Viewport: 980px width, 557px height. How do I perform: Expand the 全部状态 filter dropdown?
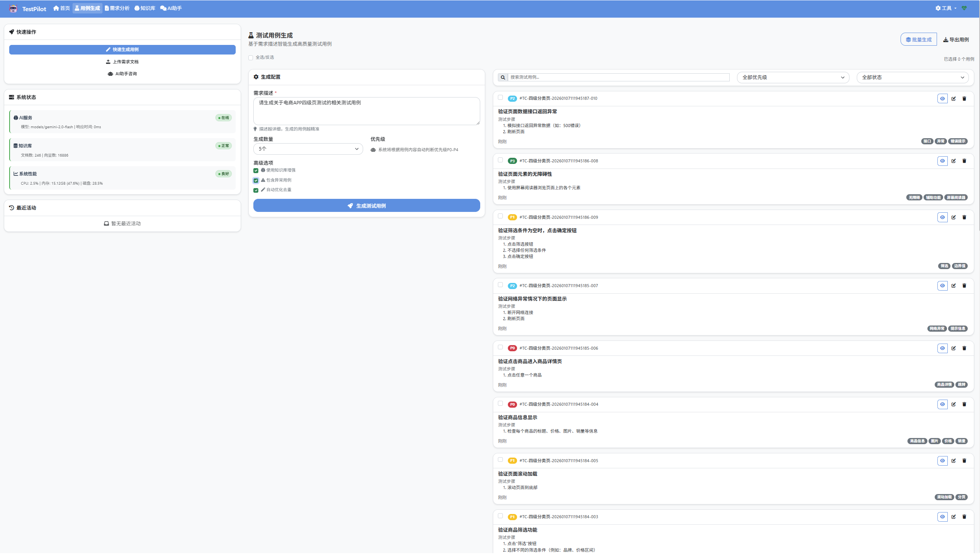912,78
